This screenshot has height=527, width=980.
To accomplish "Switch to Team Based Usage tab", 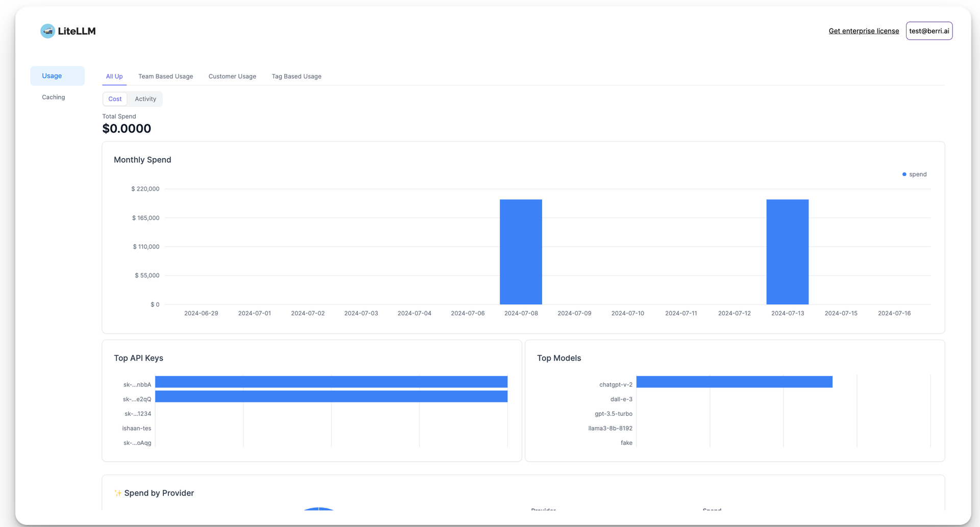I will point(165,77).
